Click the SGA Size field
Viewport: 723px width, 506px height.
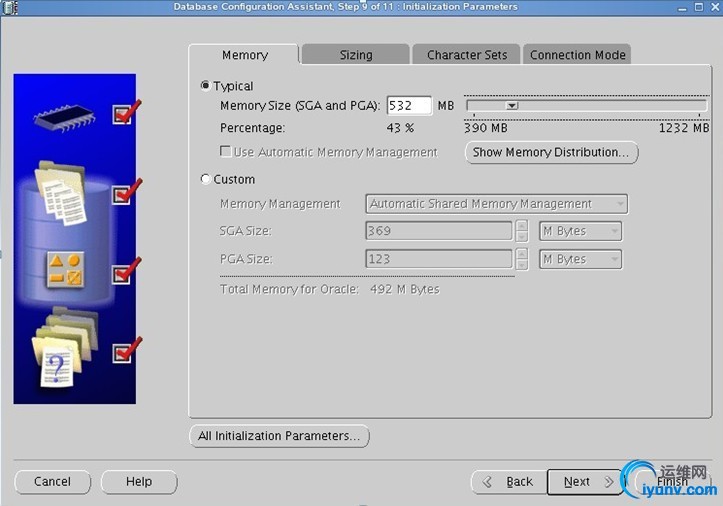pyautogui.click(x=439, y=231)
